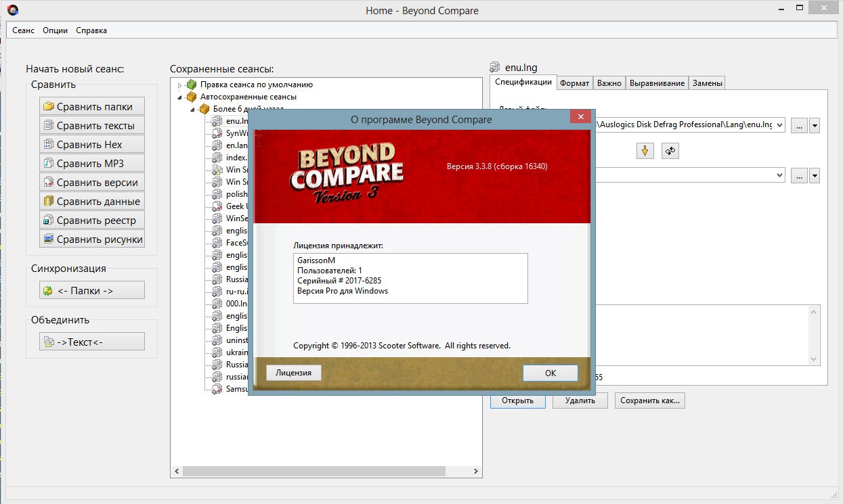Open the Сеанс menu
Viewport: 843px width, 504px height.
click(24, 30)
